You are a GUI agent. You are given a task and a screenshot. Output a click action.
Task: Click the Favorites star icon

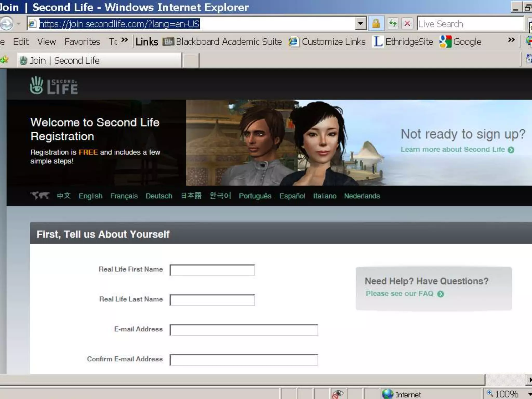point(4,60)
